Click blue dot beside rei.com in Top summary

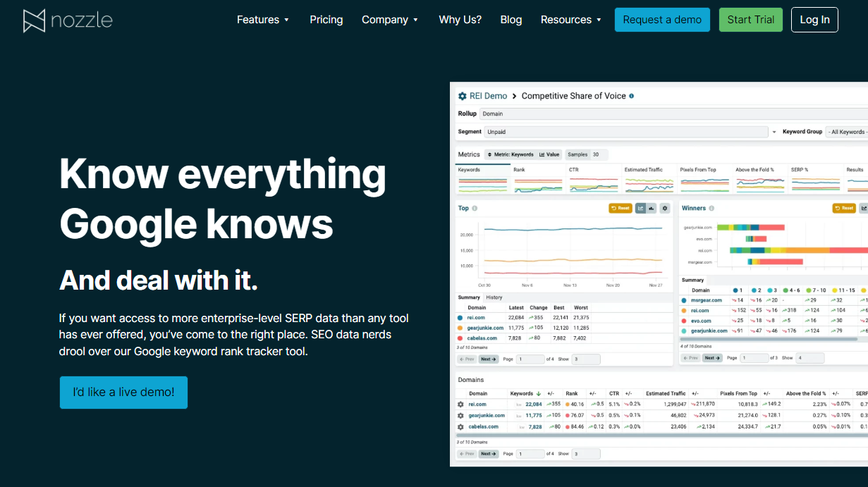click(x=460, y=318)
